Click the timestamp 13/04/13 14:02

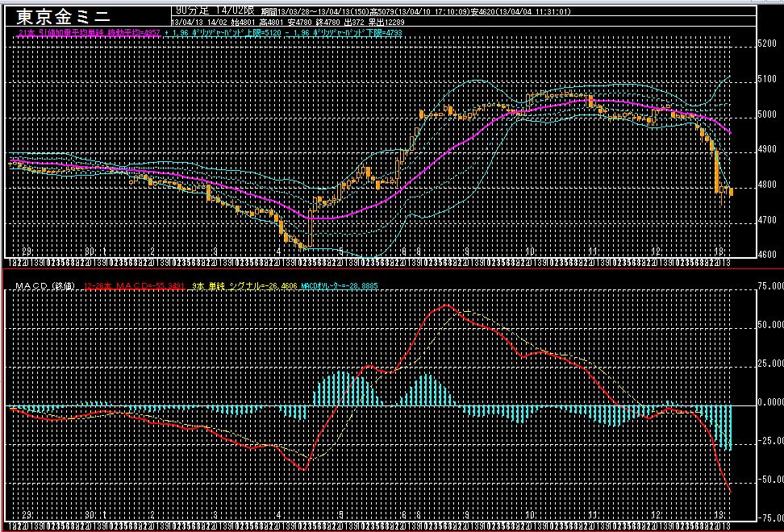pos(199,22)
